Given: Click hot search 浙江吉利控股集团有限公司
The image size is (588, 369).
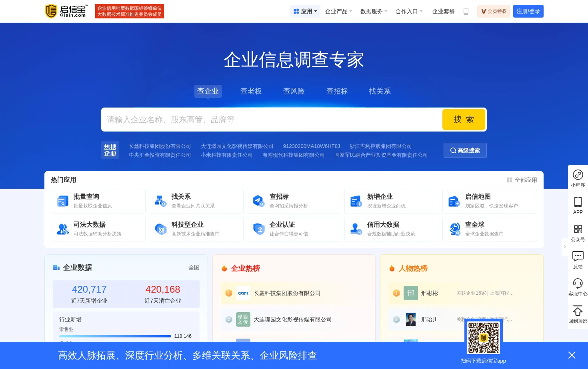Looking at the screenshot, I should pos(380,146).
